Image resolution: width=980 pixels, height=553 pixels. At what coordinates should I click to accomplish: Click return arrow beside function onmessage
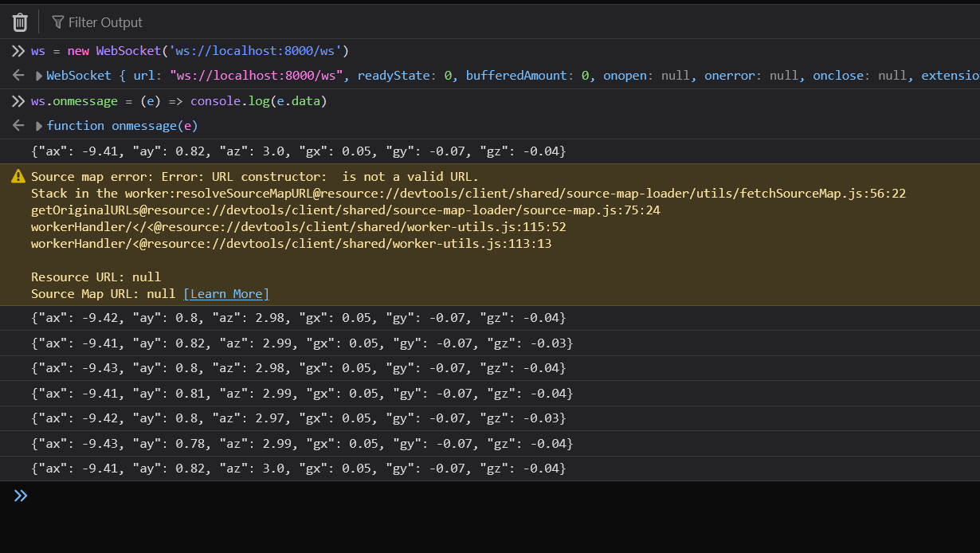(18, 126)
